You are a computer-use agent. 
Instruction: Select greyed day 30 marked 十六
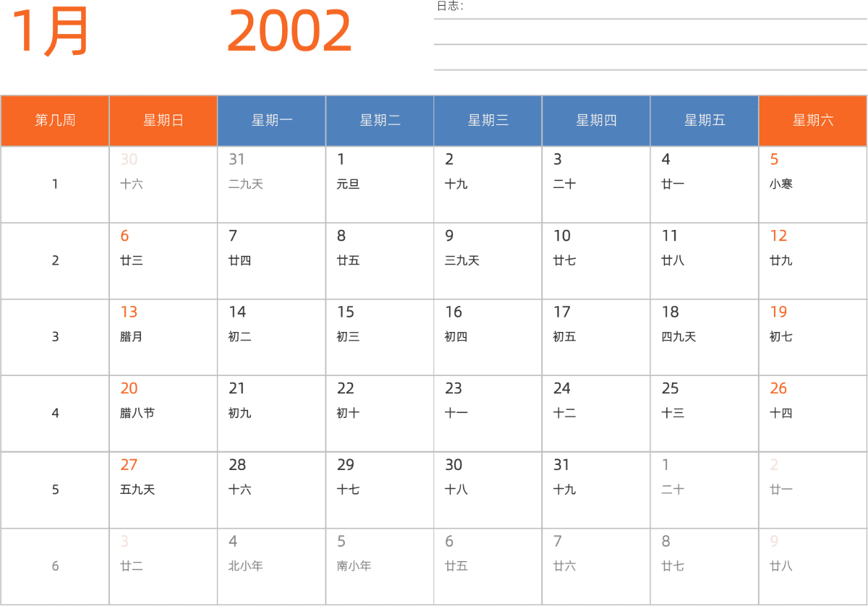163,184
